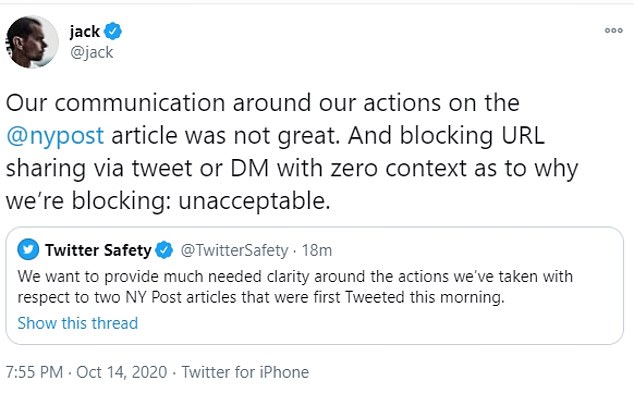Click the quoted tweet text about NY Post articles
Screen dimensions: 634x393
295,287
